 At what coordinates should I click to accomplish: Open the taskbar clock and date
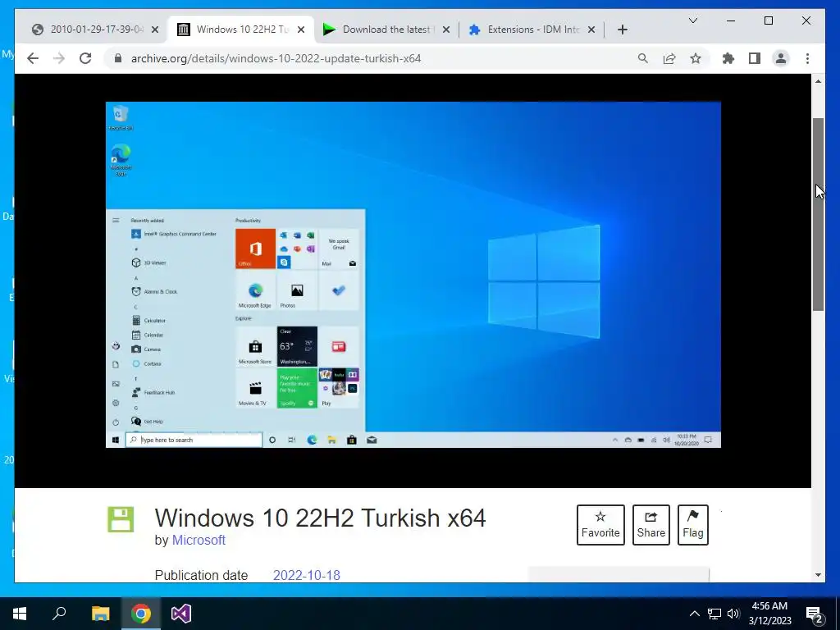769,614
